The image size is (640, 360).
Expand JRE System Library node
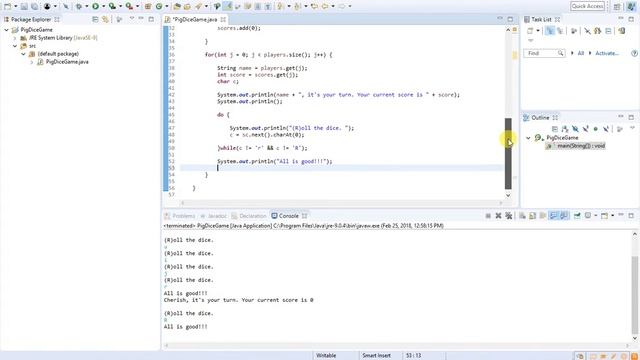(15, 38)
